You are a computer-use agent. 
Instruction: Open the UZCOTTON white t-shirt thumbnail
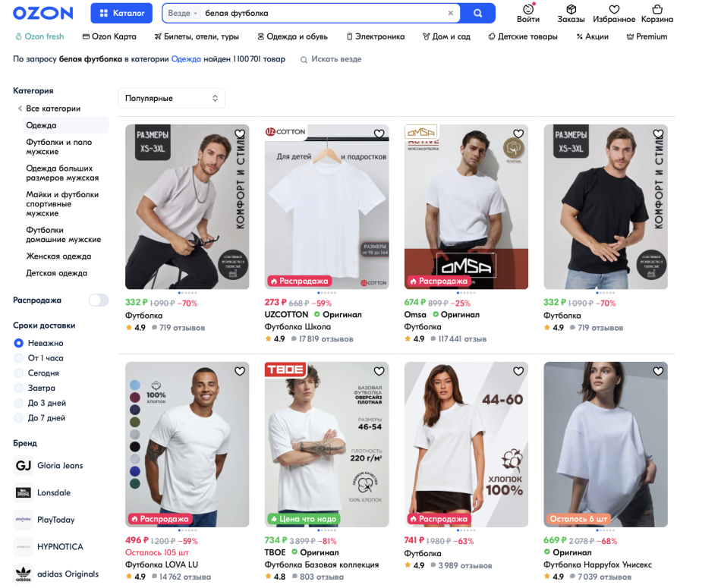click(326, 207)
